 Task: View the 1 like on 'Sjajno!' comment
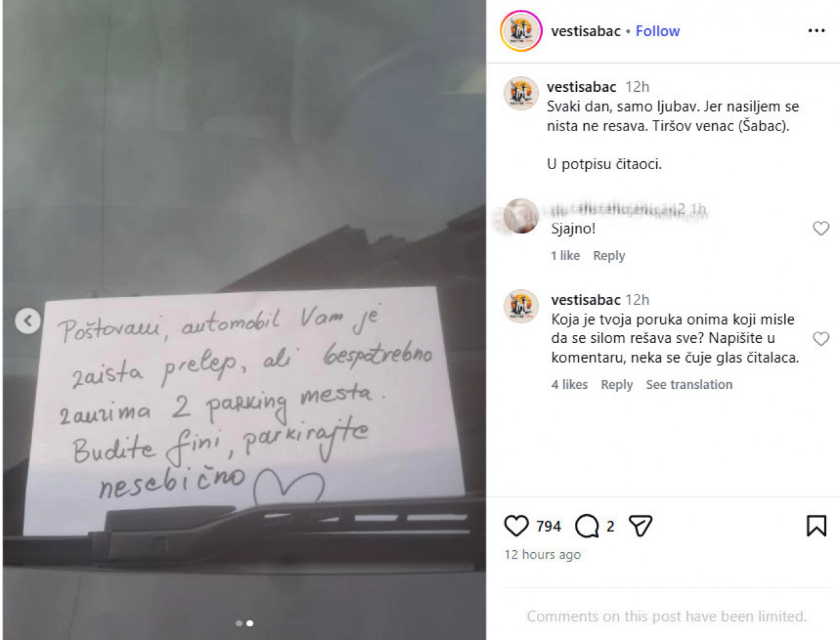coord(566,256)
